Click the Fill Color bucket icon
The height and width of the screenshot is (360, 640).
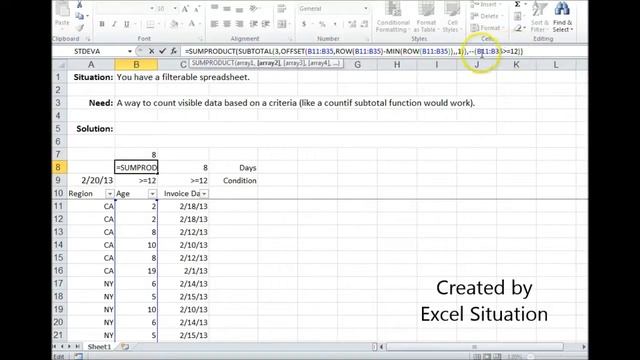click(174, 24)
